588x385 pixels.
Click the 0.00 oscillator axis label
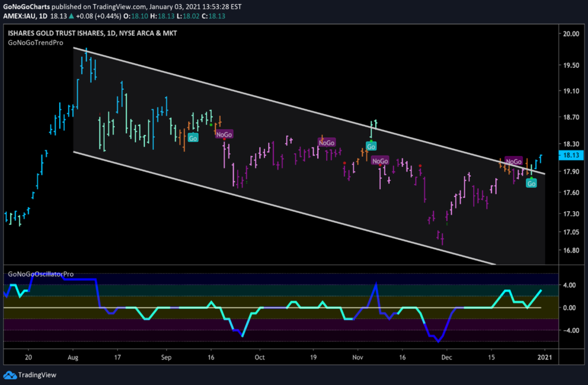(570, 308)
